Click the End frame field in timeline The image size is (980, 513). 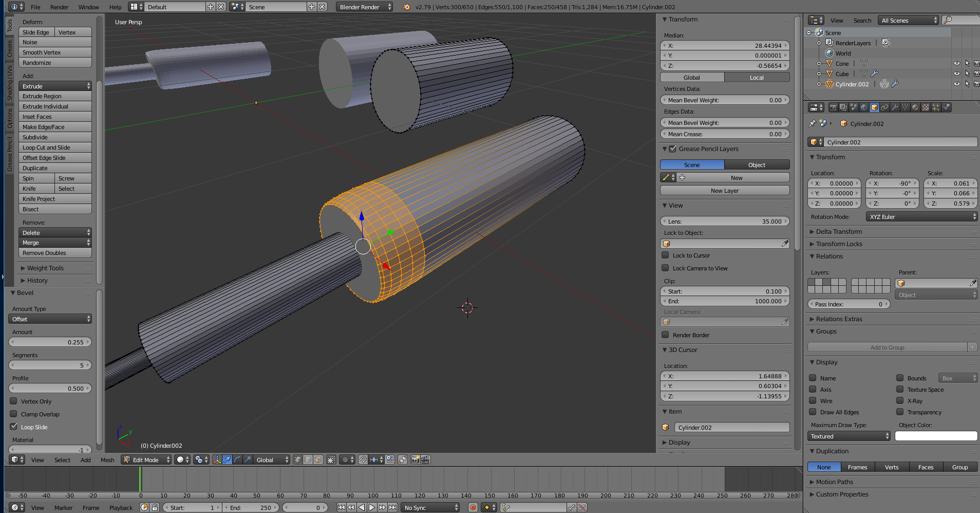coord(252,507)
